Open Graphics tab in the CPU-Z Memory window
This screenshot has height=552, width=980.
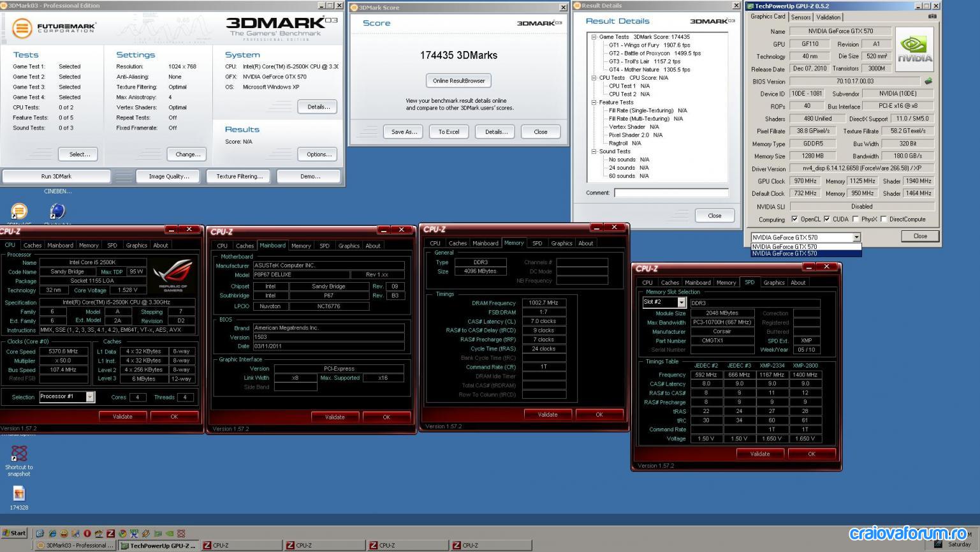coord(562,243)
